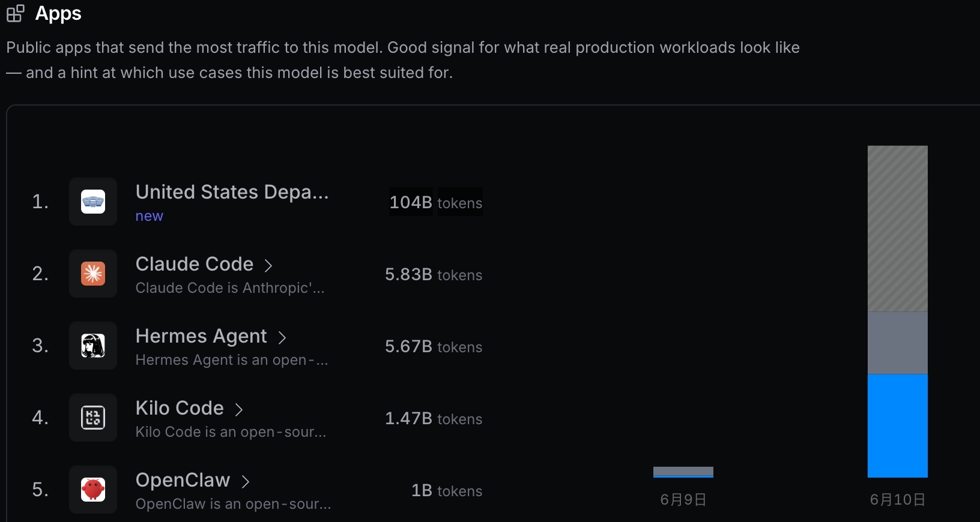
Task: Click the OpenClaw red mascot icon
Action: point(93,490)
